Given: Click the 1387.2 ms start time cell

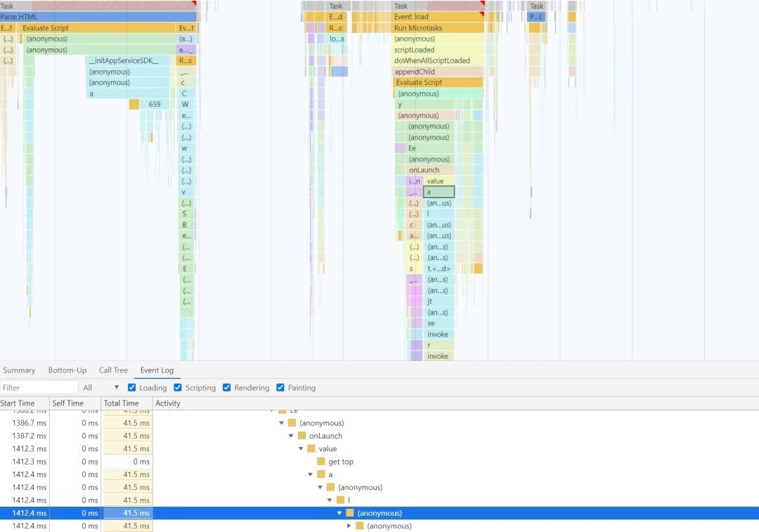Looking at the screenshot, I should (x=25, y=436).
